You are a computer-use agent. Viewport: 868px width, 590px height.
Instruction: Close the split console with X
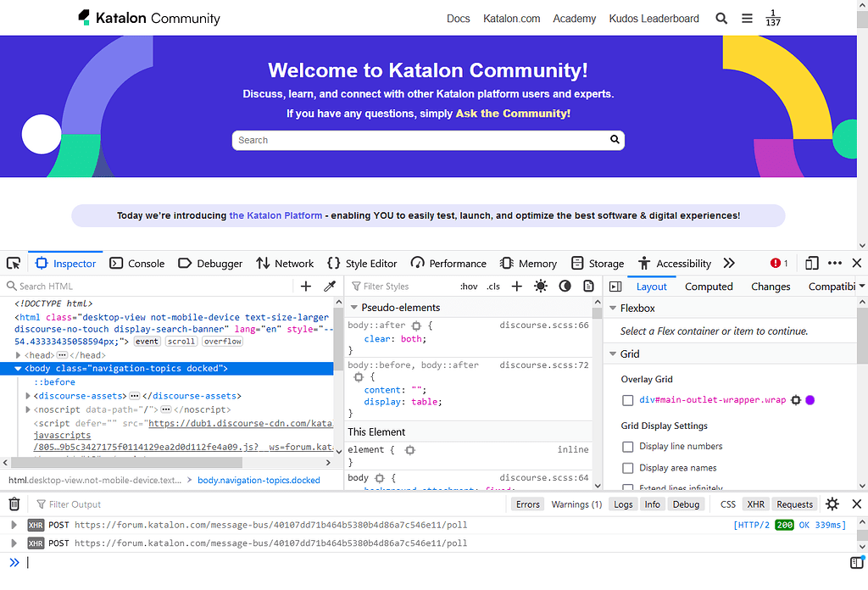point(857,504)
